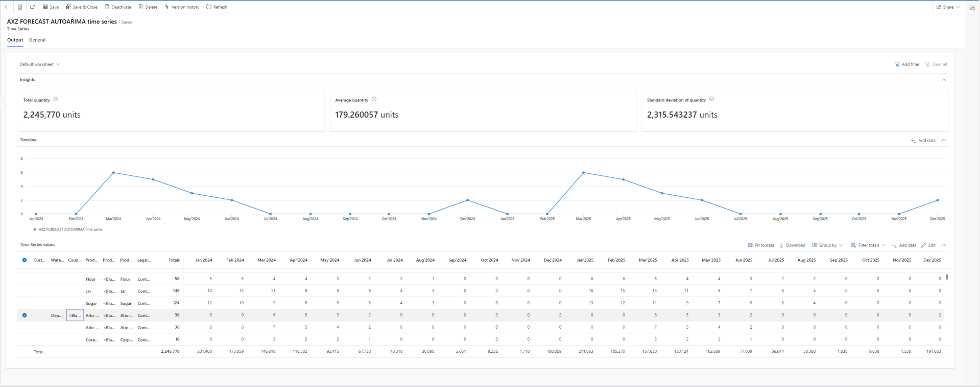
Task: Switch to the General tab
Action: pyautogui.click(x=37, y=40)
